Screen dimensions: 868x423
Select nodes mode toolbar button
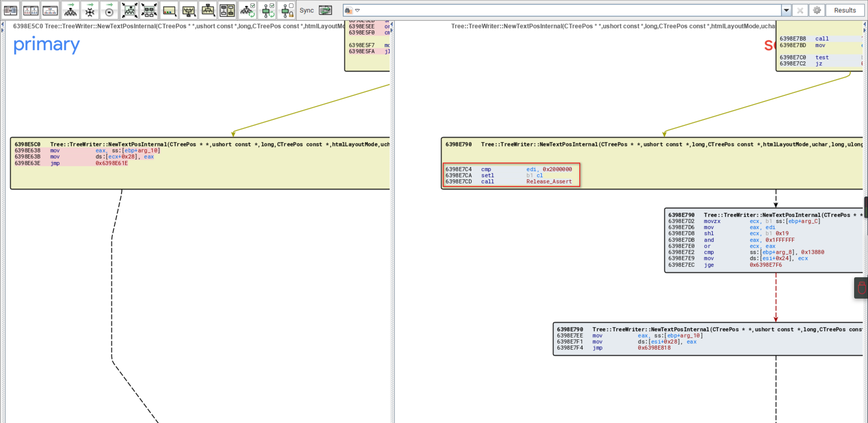(x=169, y=11)
